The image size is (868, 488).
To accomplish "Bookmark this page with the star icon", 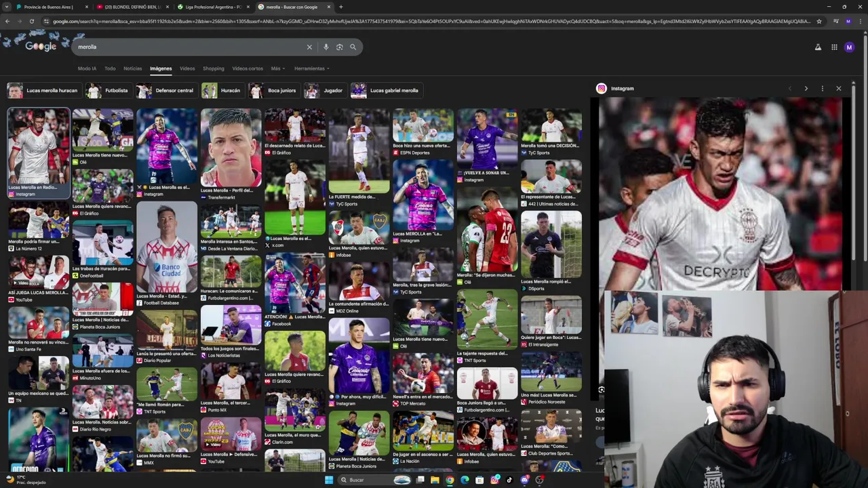I will click(819, 21).
